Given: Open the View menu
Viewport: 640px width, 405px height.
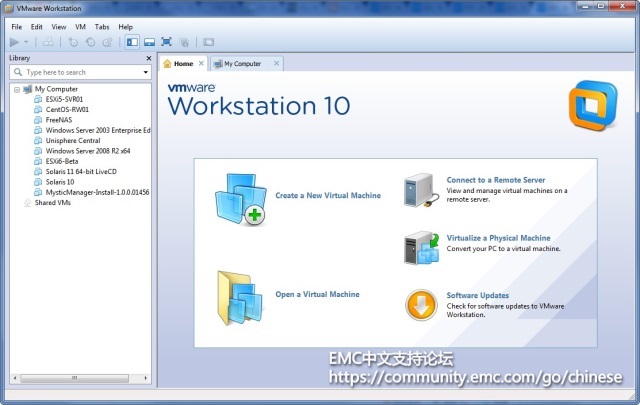Looking at the screenshot, I should pos(59,27).
